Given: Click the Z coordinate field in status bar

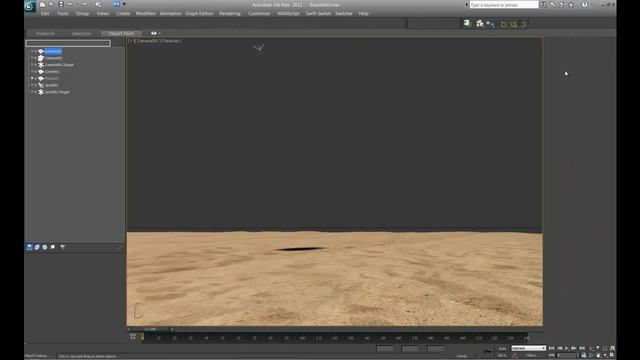Looking at the screenshot, I should click(436, 349).
